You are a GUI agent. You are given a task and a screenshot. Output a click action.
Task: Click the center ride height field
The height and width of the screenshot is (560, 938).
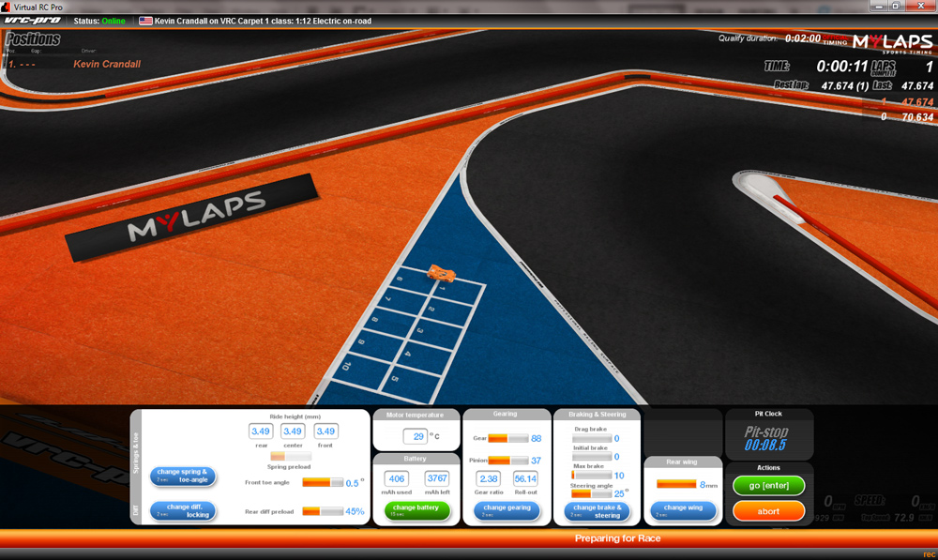(x=293, y=431)
